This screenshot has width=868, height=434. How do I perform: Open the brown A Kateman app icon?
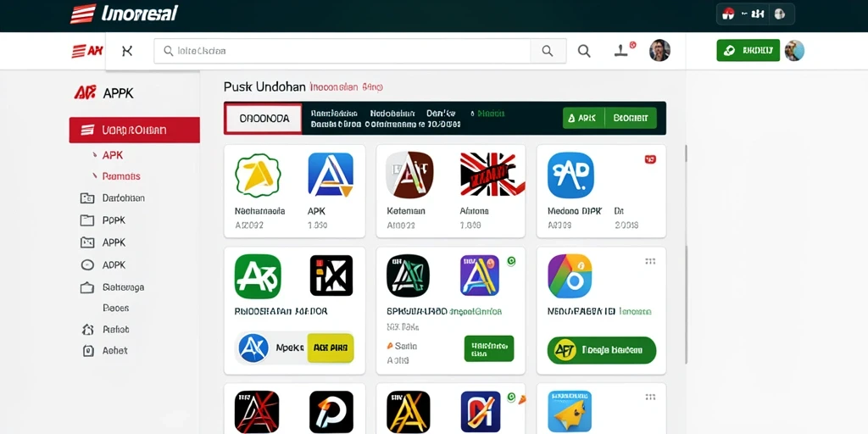pos(409,175)
